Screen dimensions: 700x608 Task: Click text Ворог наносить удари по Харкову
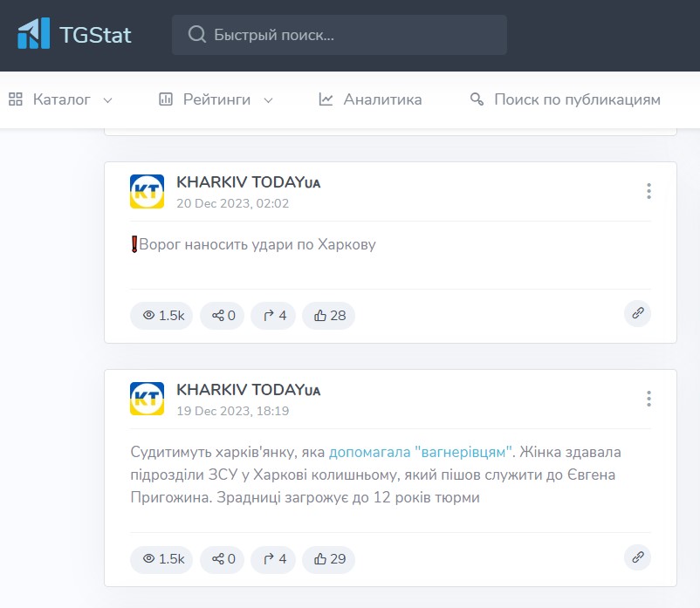257,244
